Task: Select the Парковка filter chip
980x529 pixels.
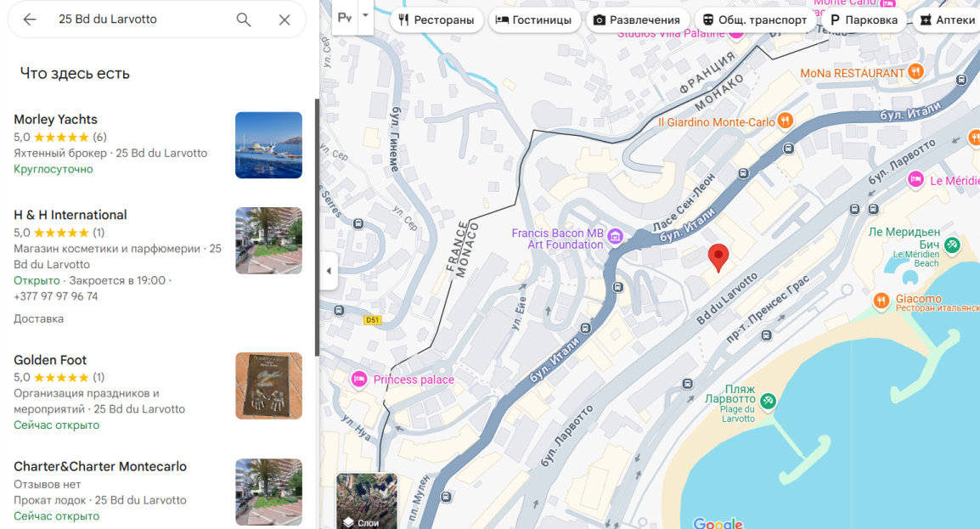Action: (864, 20)
